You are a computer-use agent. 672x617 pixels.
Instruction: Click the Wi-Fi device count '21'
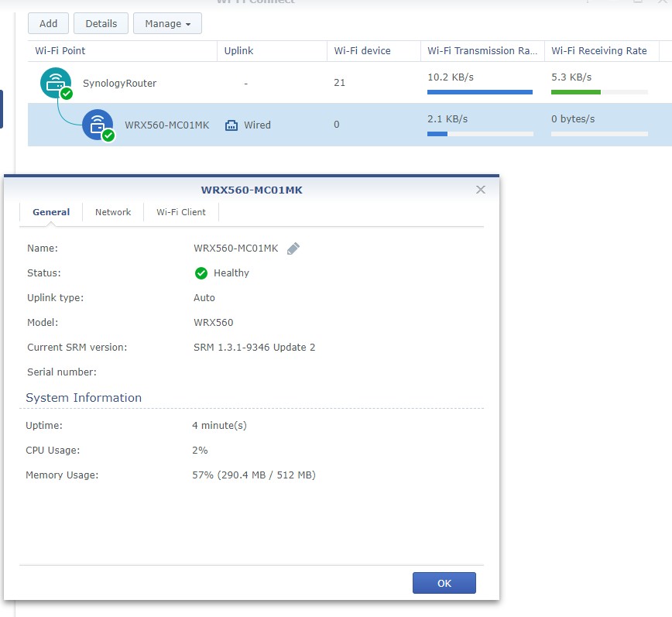tap(339, 83)
